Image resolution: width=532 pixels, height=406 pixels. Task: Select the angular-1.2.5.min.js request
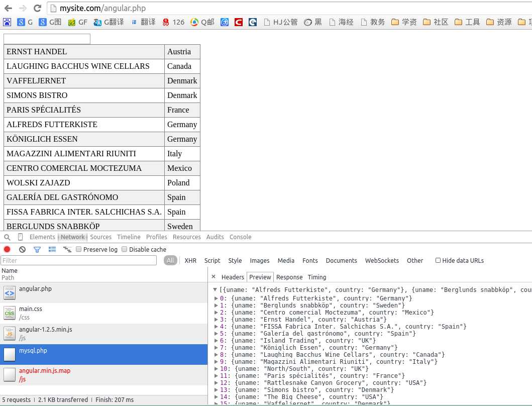[104, 334]
